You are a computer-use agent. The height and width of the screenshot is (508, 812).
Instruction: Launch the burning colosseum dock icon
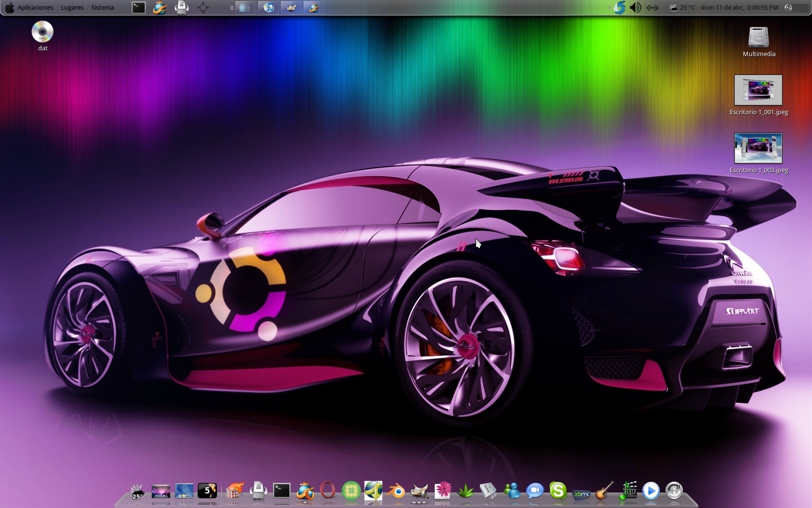(235, 491)
